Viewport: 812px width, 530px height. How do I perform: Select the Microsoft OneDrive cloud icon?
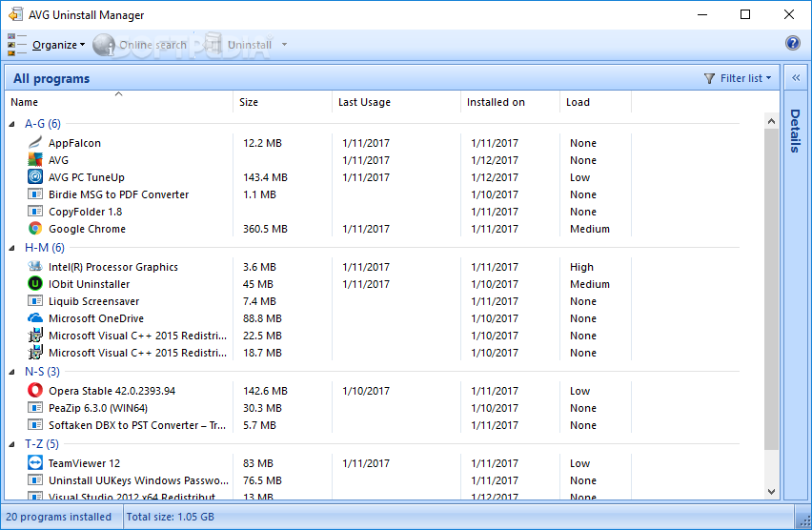(34, 317)
